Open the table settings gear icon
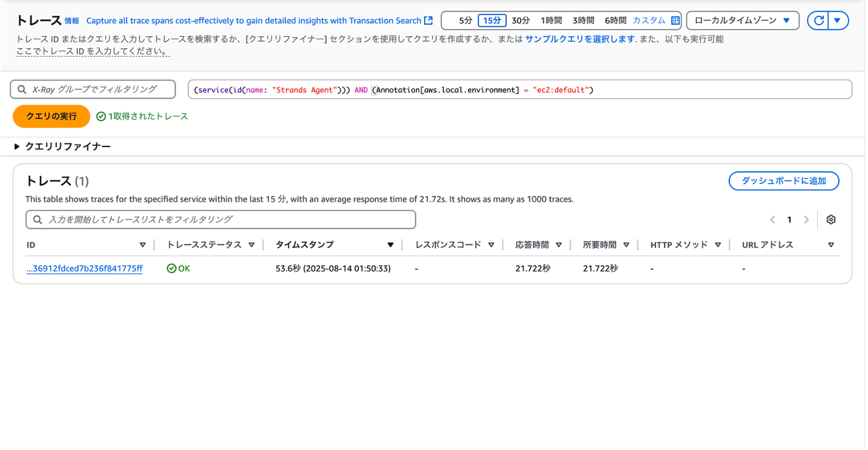Viewport: 868px width, 450px height. tap(831, 219)
